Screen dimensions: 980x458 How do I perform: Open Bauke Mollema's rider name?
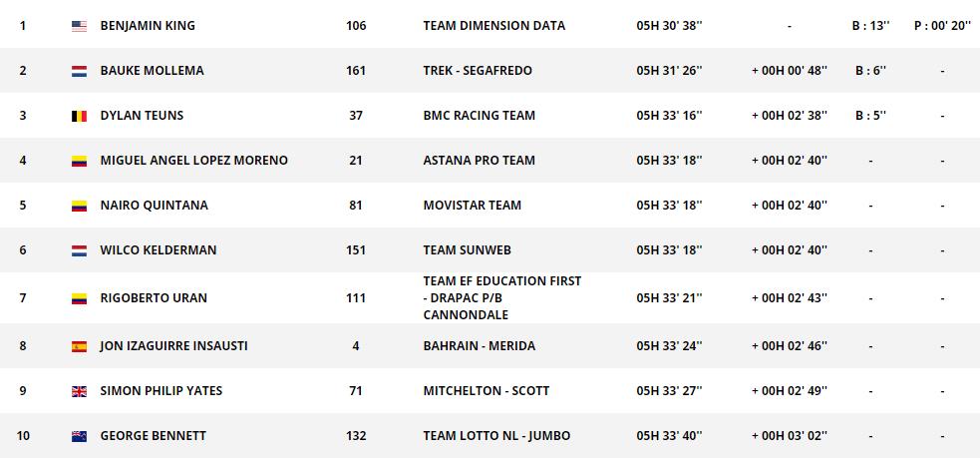[152, 71]
